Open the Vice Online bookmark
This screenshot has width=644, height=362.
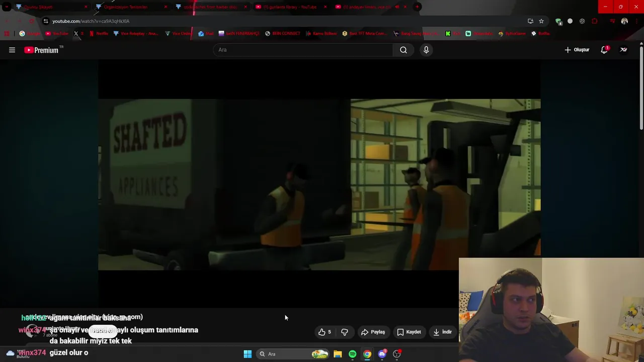coord(179,34)
